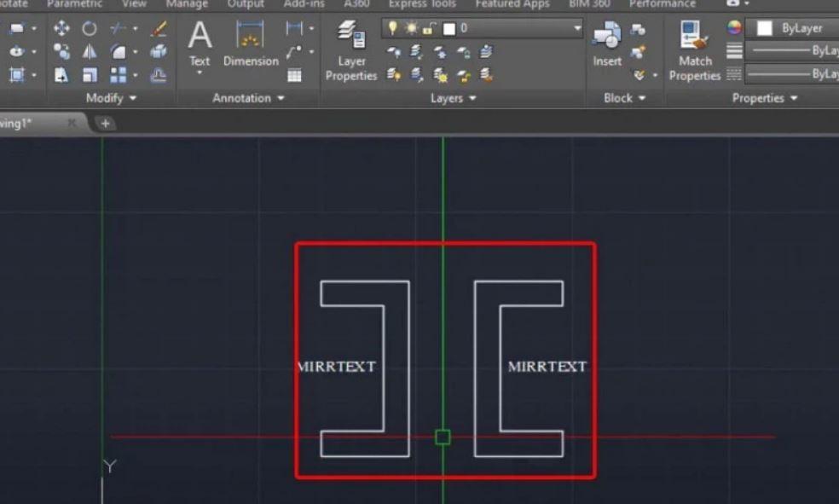Click the Explode tool
Screen dimensions: 839x504
pos(159,51)
